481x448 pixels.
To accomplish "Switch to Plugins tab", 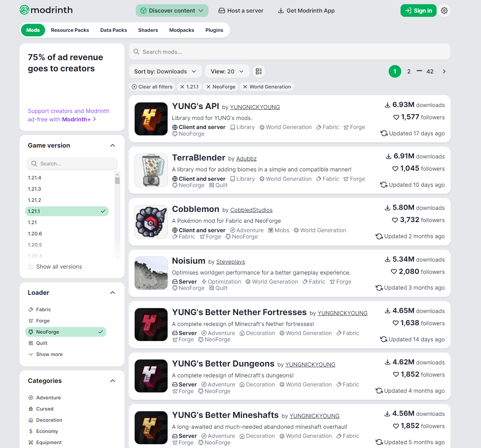I will [x=214, y=30].
